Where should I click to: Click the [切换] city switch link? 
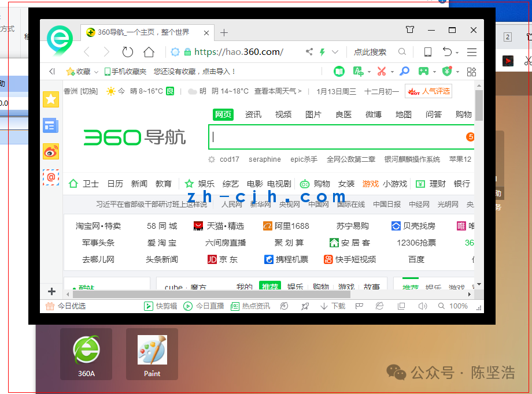coord(89,91)
